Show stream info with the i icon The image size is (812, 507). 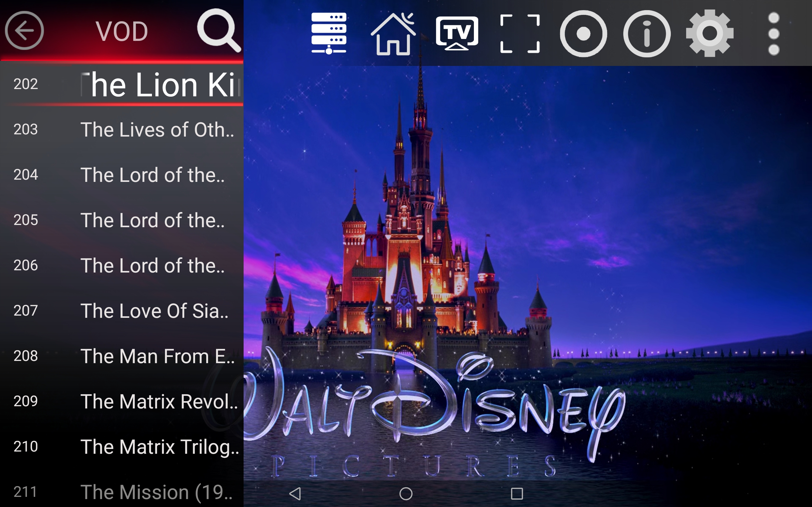[646, 34]
